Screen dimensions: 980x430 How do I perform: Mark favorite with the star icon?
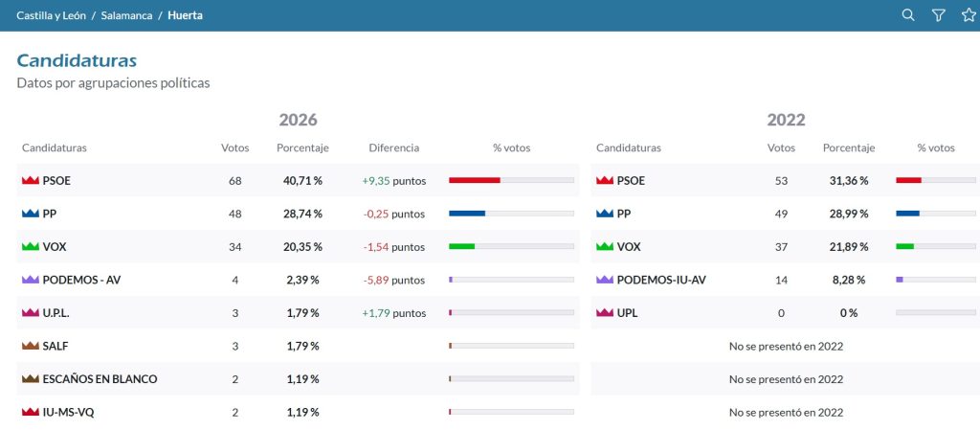pos(969,15)
